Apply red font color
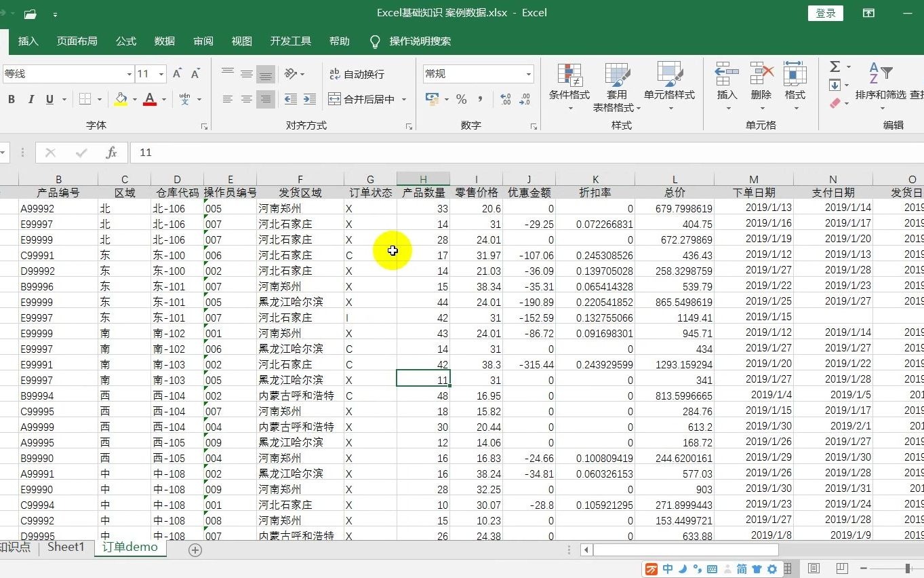 (150, 100)
